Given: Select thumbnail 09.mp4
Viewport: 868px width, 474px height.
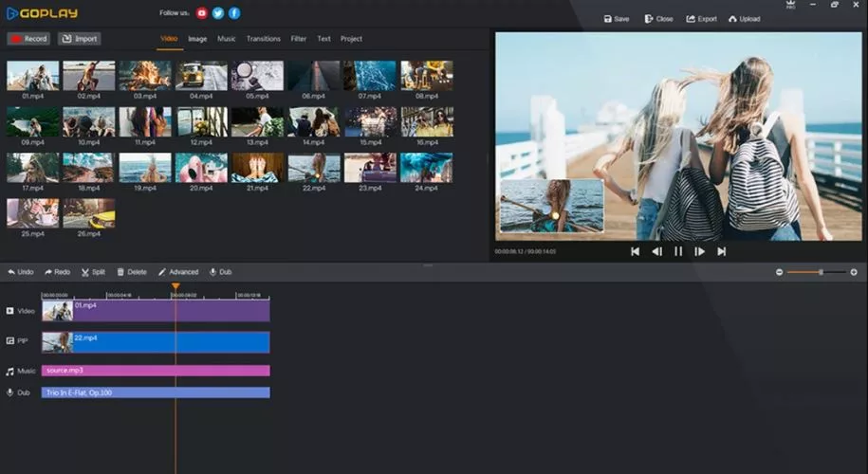Looking at the screenshot, I should (32, 121).
